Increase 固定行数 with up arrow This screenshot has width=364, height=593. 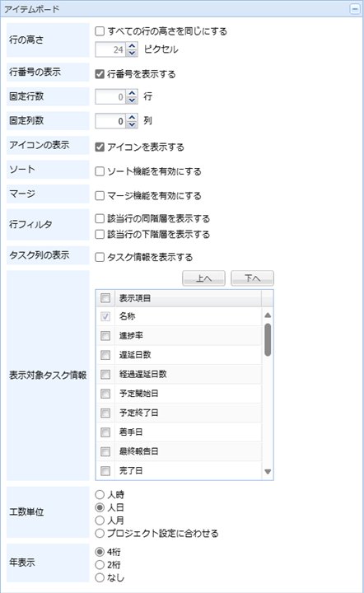click(x=132, y=93)
